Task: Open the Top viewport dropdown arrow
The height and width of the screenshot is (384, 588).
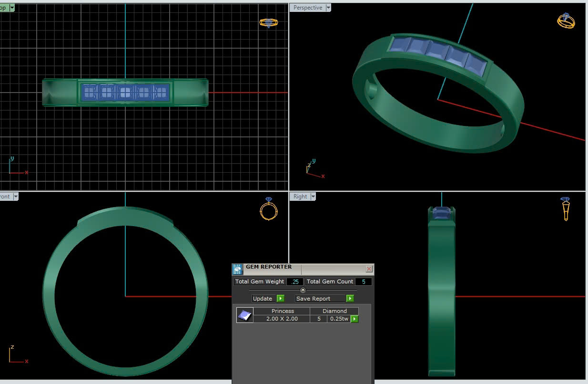Action: (x=12, y=8)
